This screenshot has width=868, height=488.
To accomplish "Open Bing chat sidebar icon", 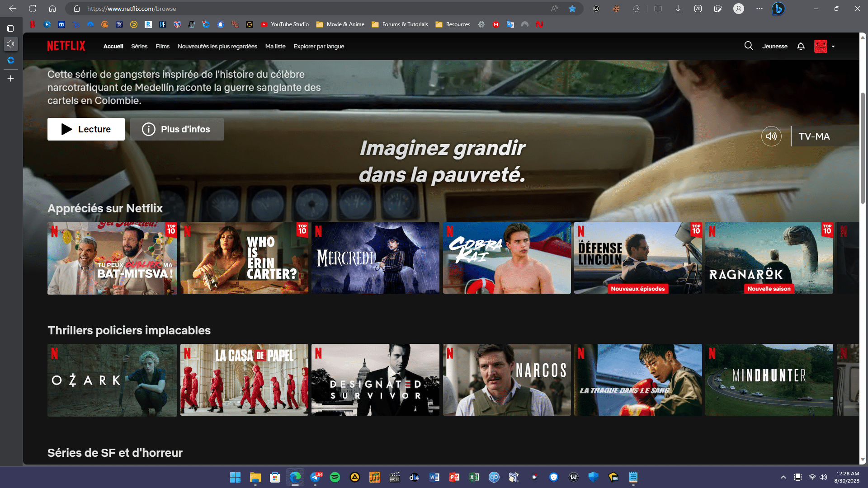I will point(778,9).
